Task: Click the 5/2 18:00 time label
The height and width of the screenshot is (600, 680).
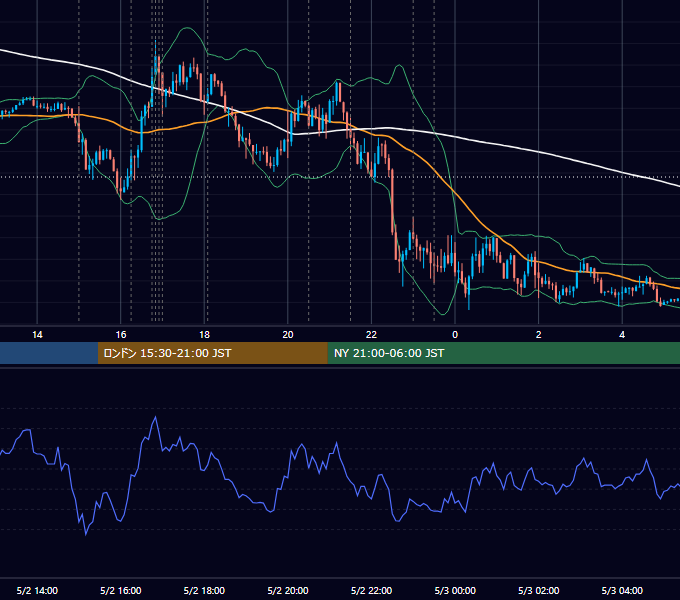Action: [x=204, y=590]
